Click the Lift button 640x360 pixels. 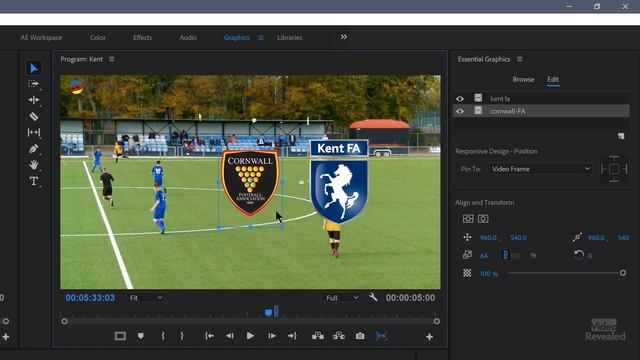click(x=318, y=336)
